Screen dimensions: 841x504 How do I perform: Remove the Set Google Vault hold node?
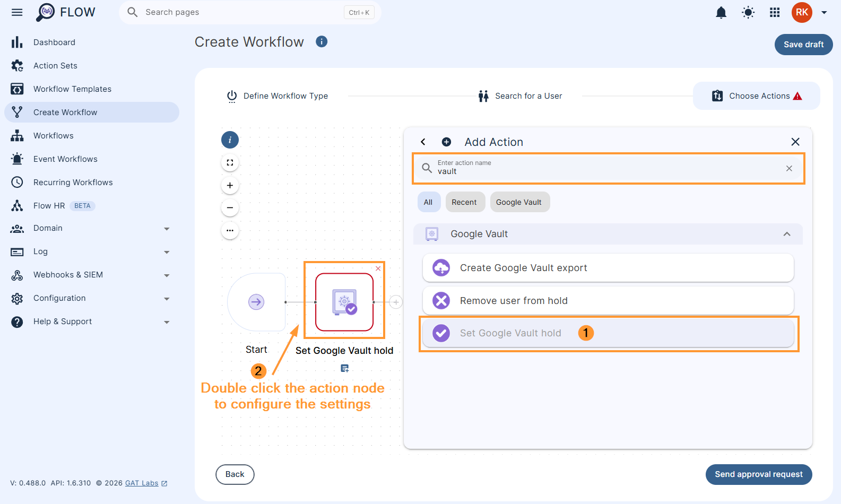point(378,268)
